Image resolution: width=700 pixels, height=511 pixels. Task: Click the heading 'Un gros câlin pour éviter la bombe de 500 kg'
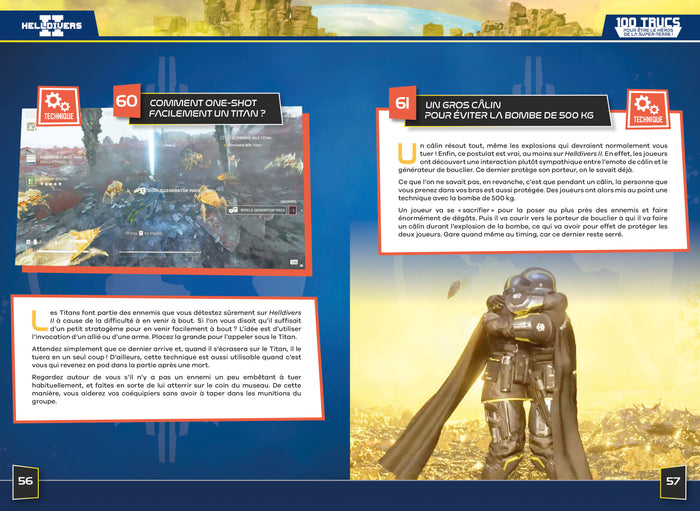(x=509, y=110)
